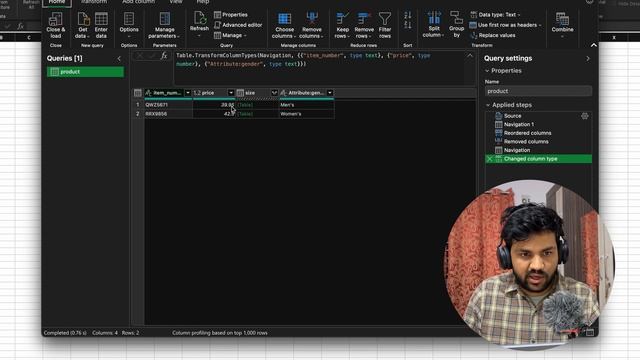The height and width of the screenshot is (360, 640).
Task: Delete the Changed column type step
Action: click(489, 159)
